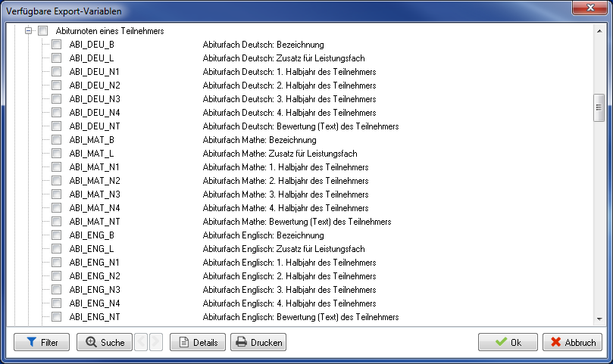
Task: Select the ABI_DEU_NT variable name
Action: click(95, 126)
